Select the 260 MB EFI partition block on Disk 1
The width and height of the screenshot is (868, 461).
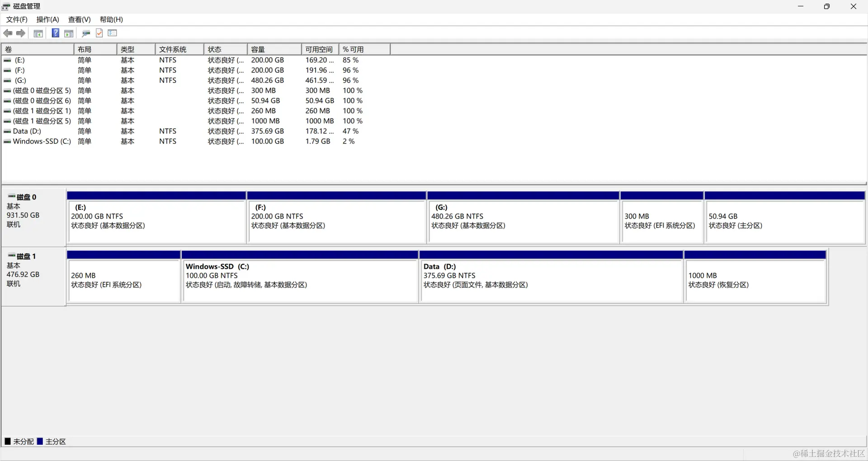click(124, 277)
